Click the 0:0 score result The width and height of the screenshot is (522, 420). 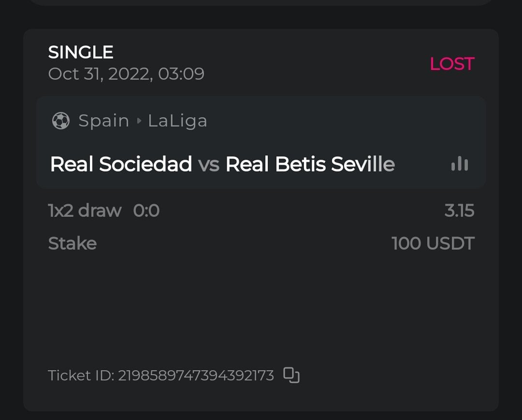tap(146, 210)
